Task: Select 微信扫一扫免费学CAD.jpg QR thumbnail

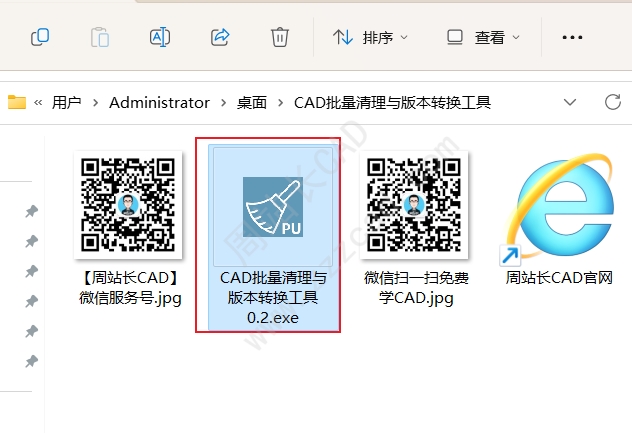Action: pyautogui.click(x=414, y=205)
